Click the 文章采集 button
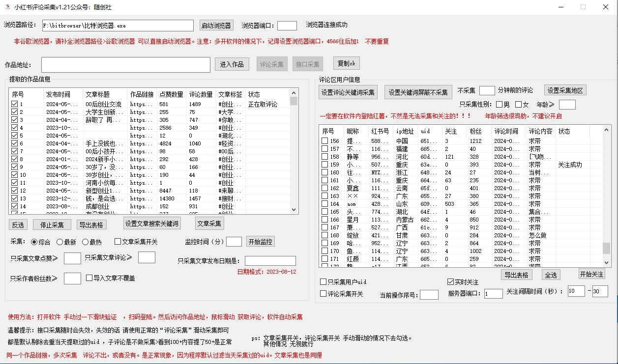The image size is (618, 364). click(210, 224)
